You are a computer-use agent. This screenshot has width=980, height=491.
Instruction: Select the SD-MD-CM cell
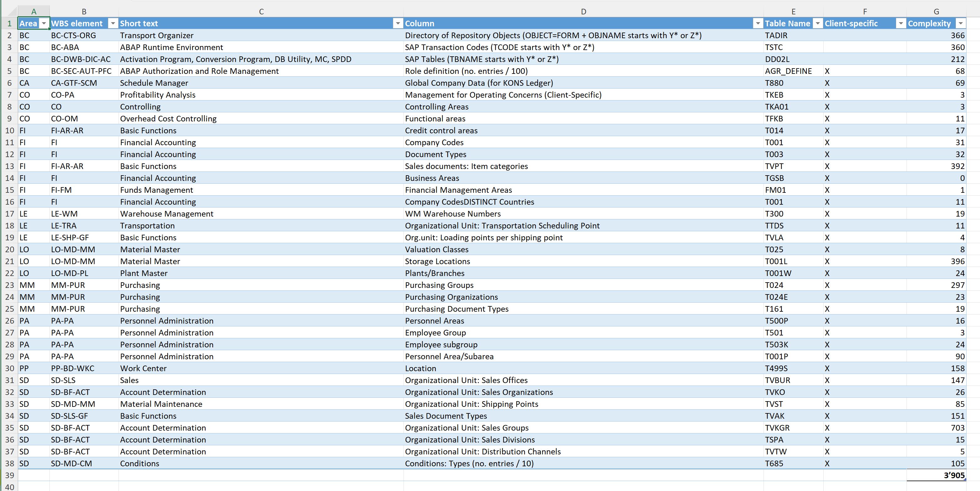tap(72, 463)
